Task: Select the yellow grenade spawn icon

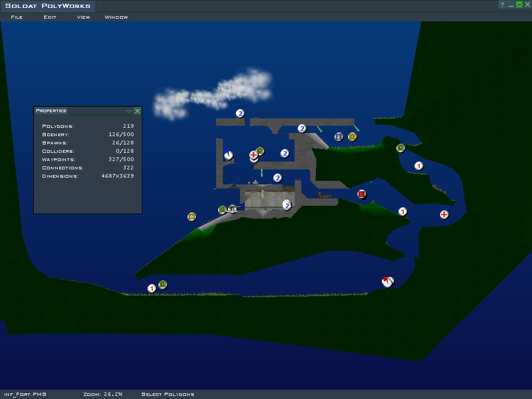Action: pos(352,137)
